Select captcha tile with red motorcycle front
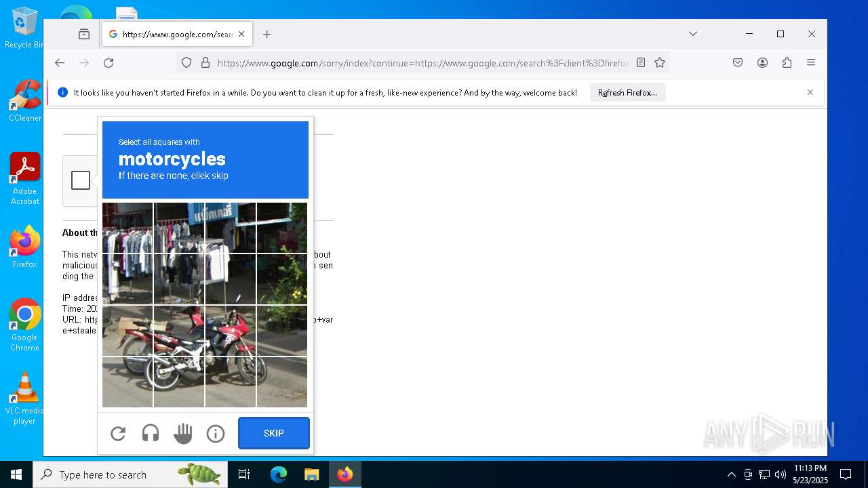Screen dimensions: 868x488 coord(231,330)
